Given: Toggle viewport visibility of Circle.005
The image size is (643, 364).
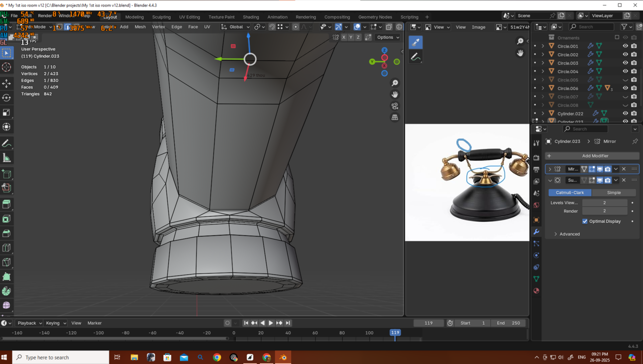Looking at the screenshot, I should (625, 80).
